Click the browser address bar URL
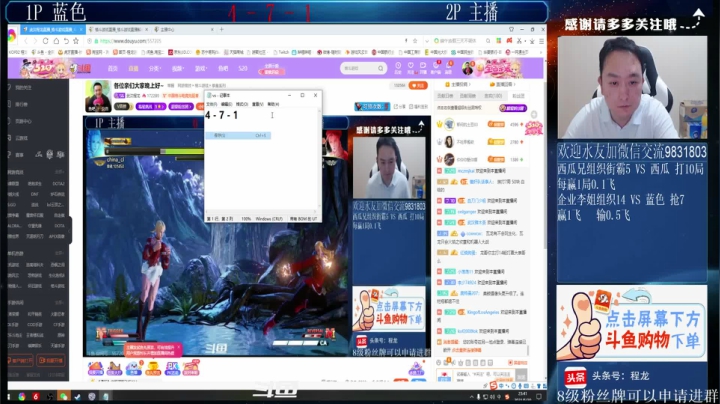Image resolution: width=720 pixels, height=404 pixels. pos(130,41)
